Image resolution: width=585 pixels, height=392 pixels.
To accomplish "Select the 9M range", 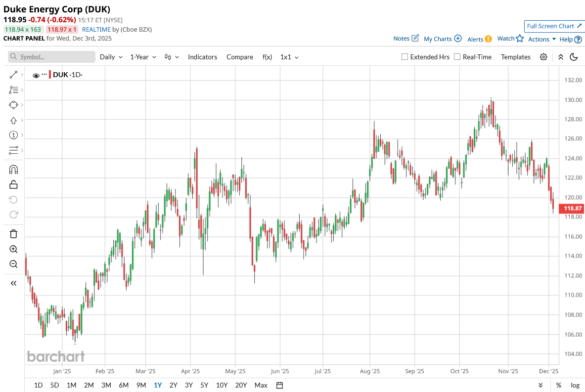I will coord(141,385).
